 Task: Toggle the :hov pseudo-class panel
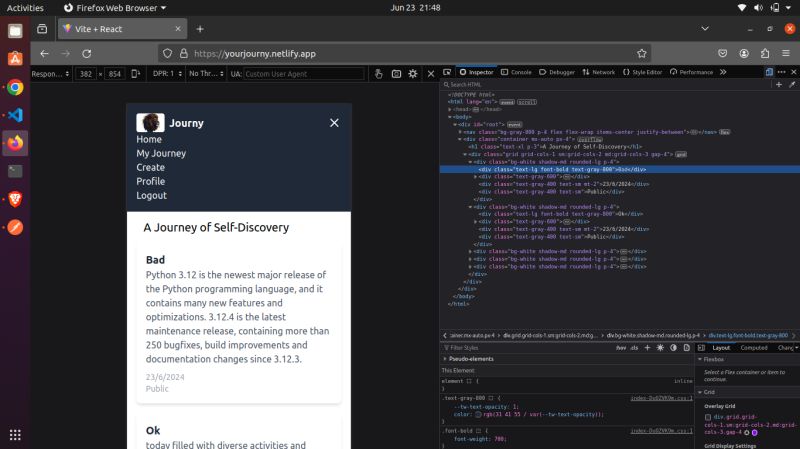621,347
